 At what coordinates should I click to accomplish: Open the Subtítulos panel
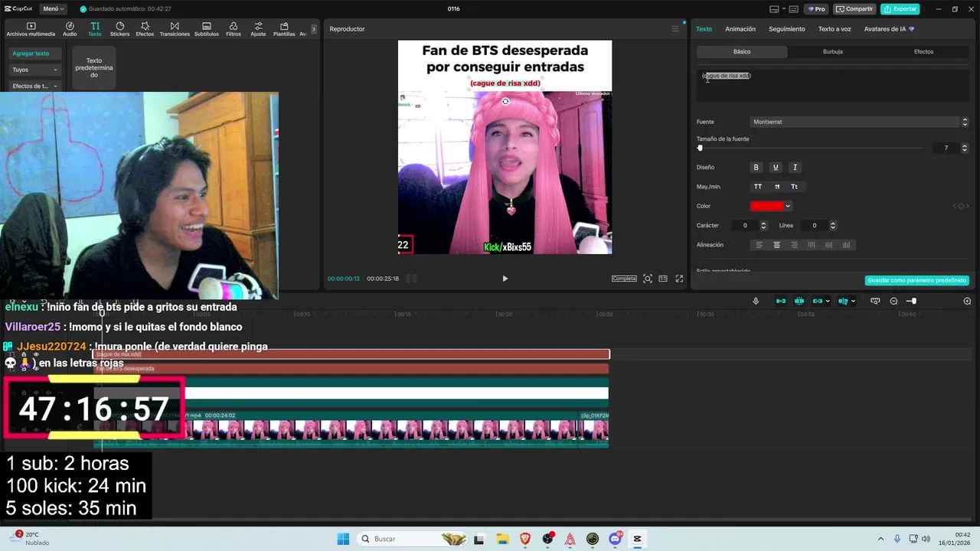(x=206, y=29)
